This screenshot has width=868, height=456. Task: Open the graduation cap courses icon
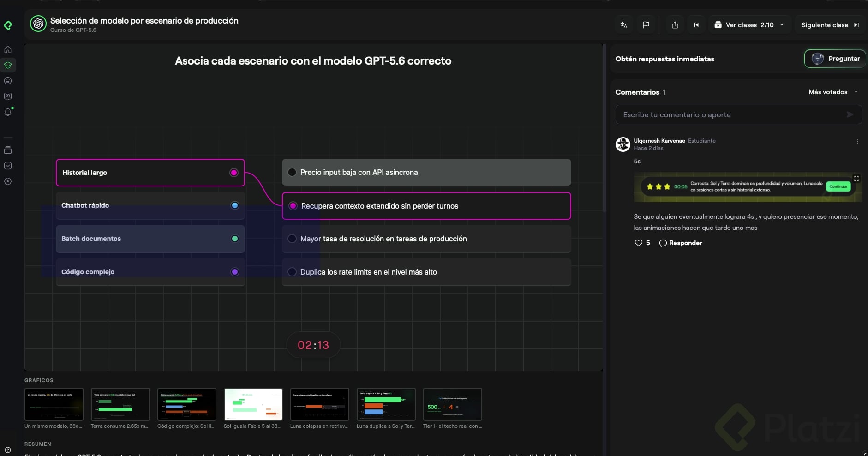pyautogui.click(x=8, y=65)
